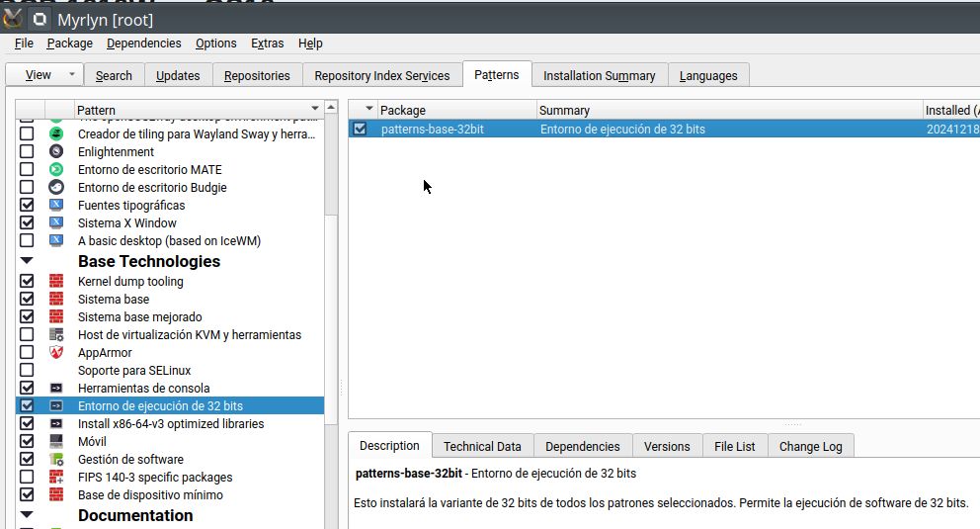Switch to the Installation Summary tab

pos(599,75)
